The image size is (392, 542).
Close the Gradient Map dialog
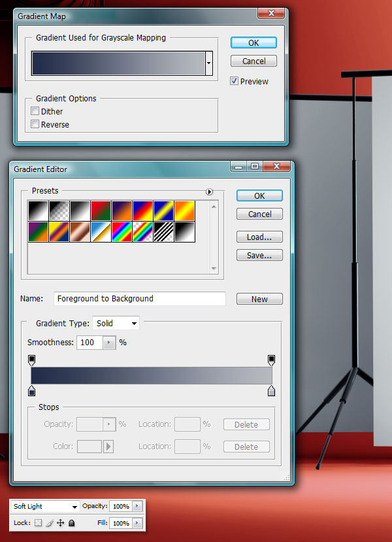272,13
